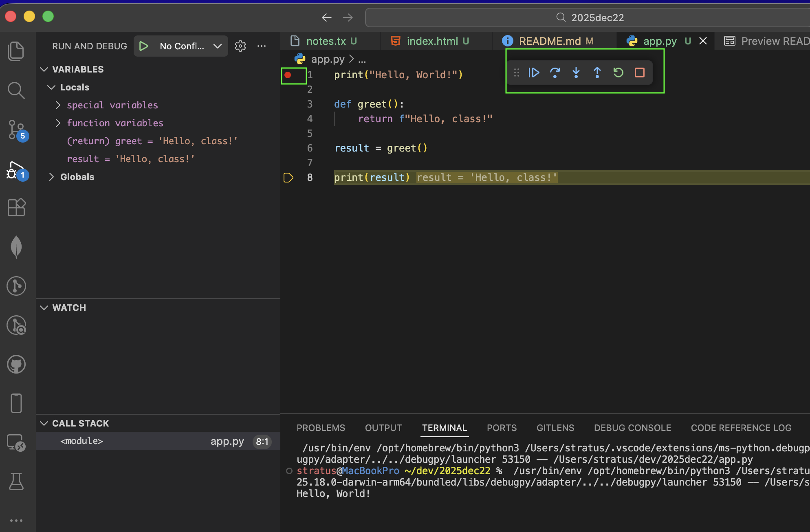Select the result = 'Hello, class!' variable
This screenshot has height=532, width=810.
pyautogui.click(x=158, y=159)
